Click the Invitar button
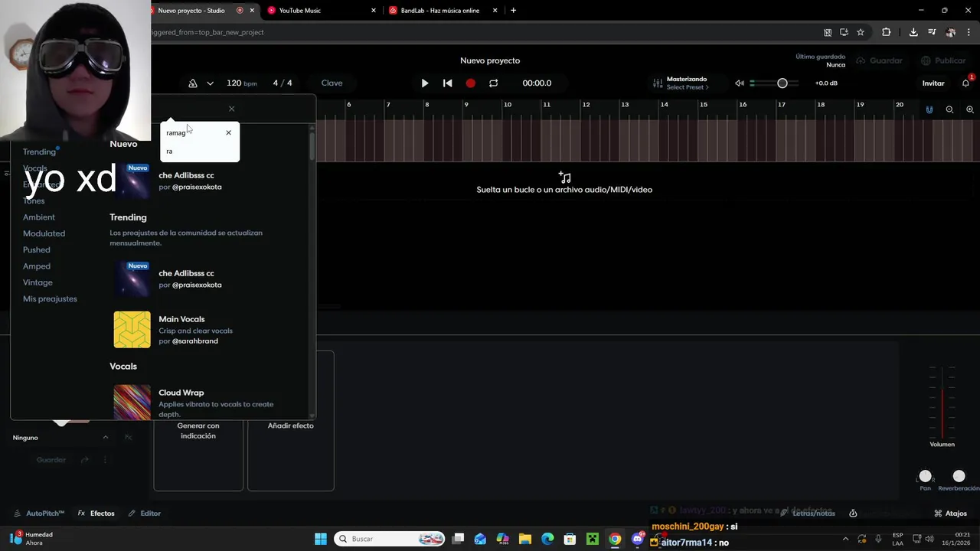 point(933,83)
